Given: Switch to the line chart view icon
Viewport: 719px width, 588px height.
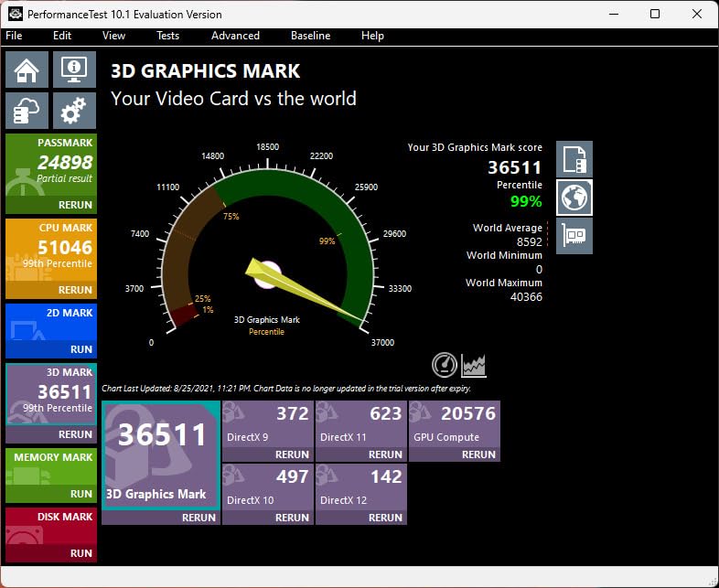Looking at the screenshot, I should [474, 365].
